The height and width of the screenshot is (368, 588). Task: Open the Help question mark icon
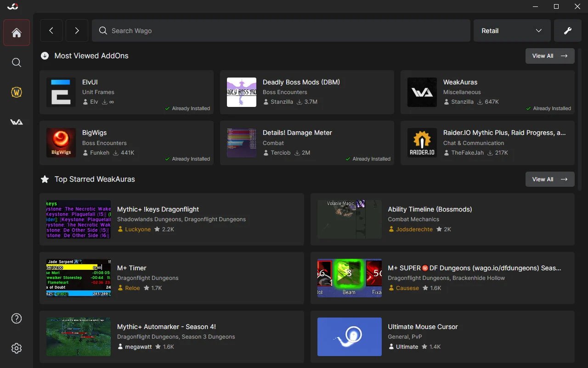pos(17,318)
